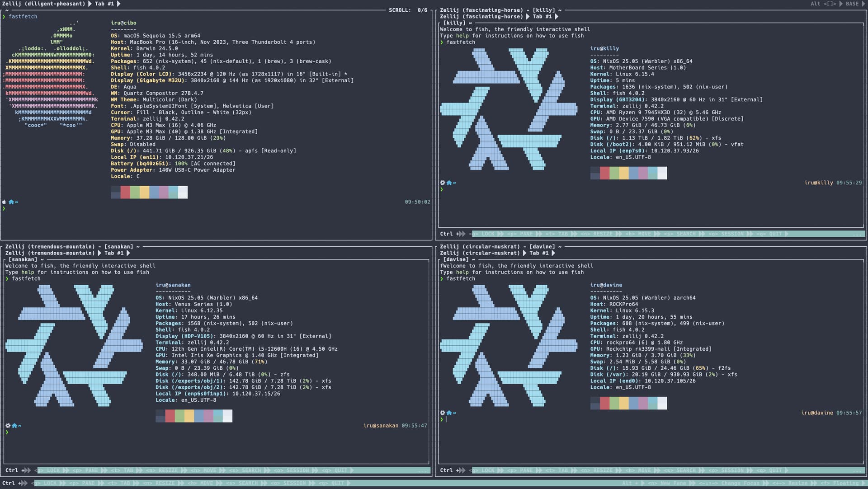Click LOCK in the killy pane status bar
868x489 pixels.
488,234
